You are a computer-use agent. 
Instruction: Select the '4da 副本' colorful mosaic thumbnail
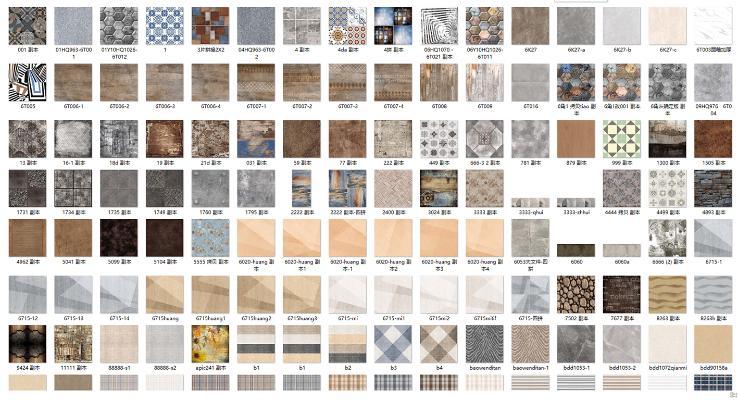(347, 26)
